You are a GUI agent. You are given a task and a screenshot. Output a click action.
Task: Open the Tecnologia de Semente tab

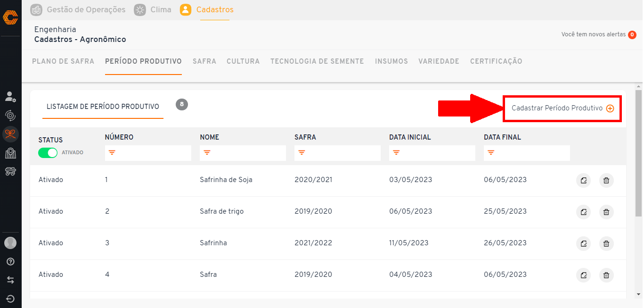click(x=317, y=61)
